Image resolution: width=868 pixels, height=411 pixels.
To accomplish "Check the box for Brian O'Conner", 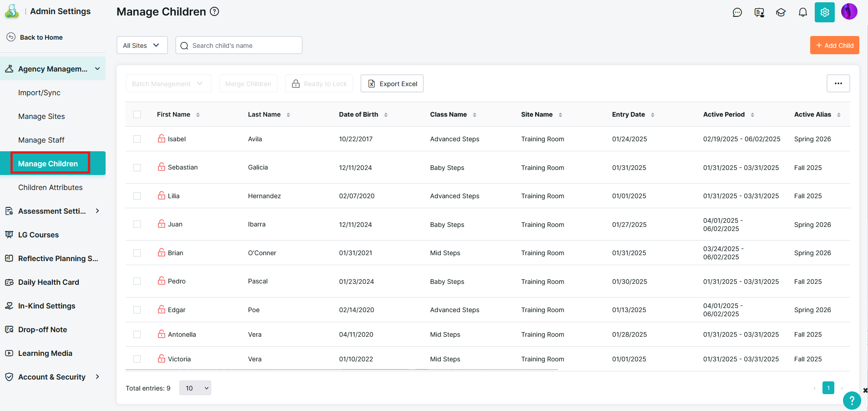I will click(x=137, y=253).
